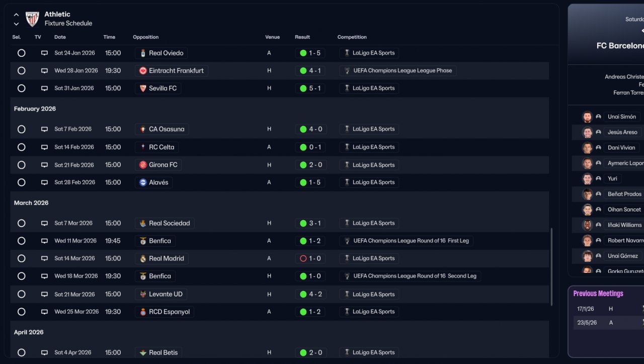Sort fixtures by the Competition column header
This screenshot has width=644, height=364.
pos(352,37)
